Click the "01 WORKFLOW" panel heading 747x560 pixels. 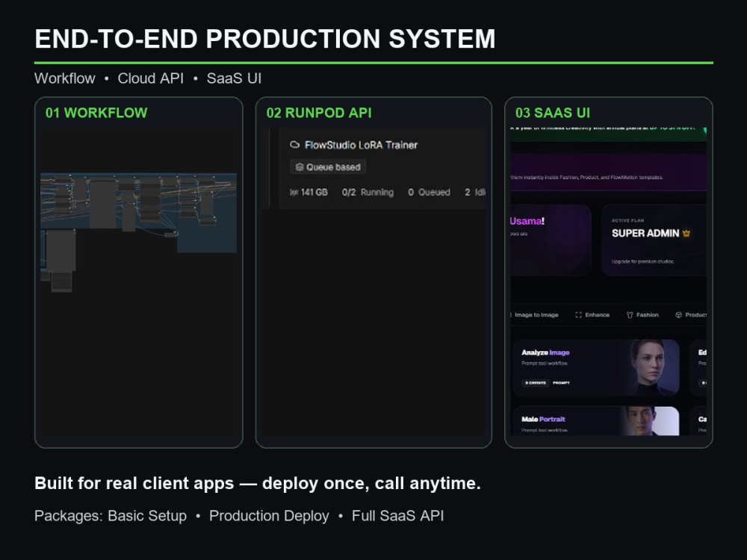point(96,113)
